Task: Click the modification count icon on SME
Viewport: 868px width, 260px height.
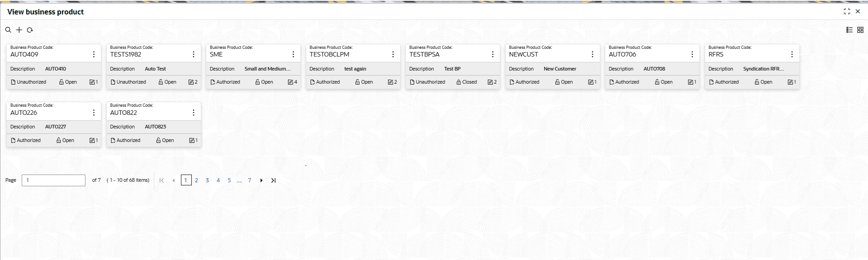Action: [291, 82]
